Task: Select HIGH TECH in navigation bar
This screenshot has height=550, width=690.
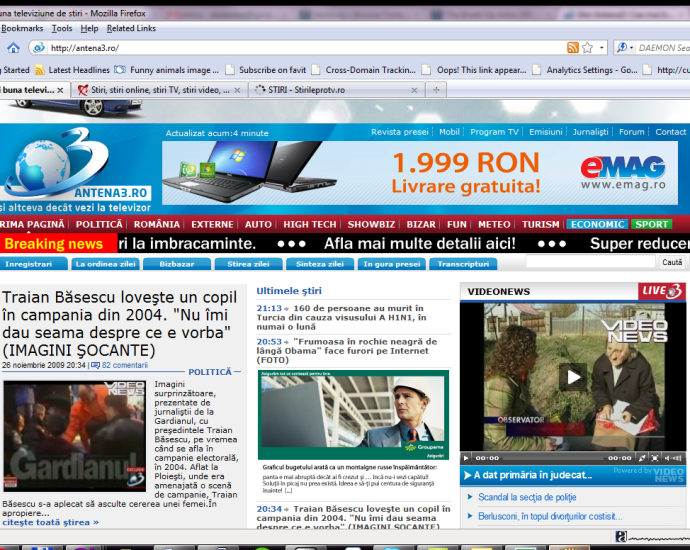Action: (309, 224)
